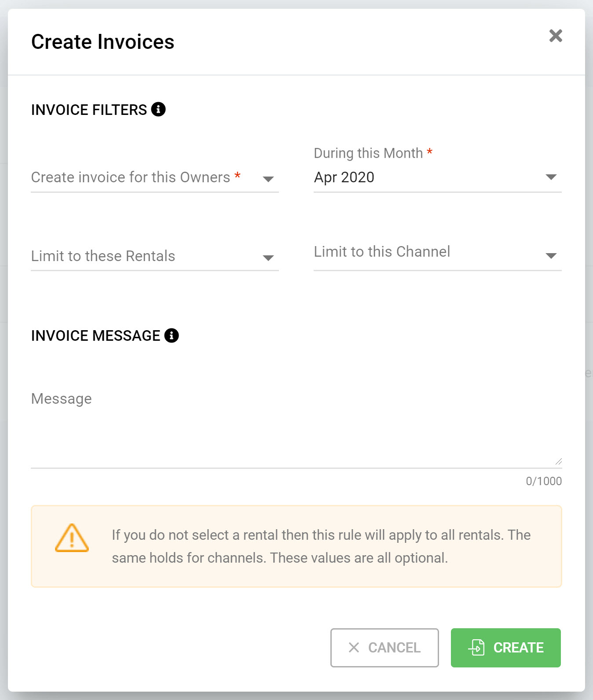Click the CANCEL button label
This screenshot has height=700, width=593.
(x=394, y=648)
